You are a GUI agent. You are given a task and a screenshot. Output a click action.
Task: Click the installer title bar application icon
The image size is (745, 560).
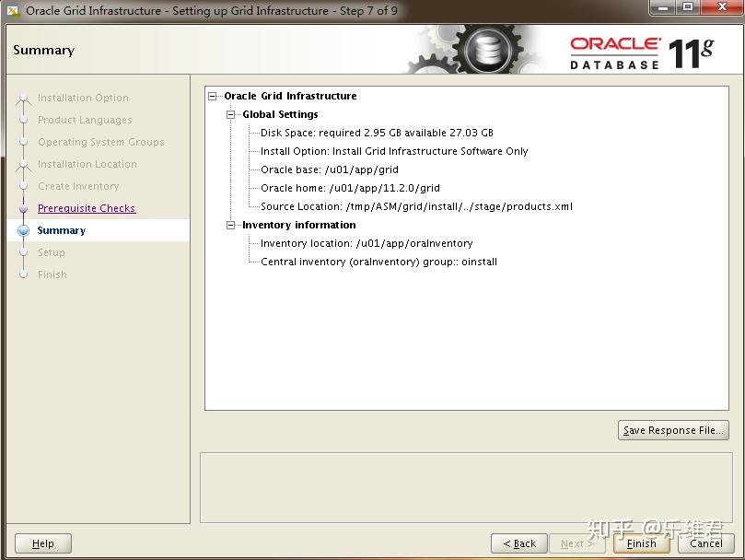11,9
